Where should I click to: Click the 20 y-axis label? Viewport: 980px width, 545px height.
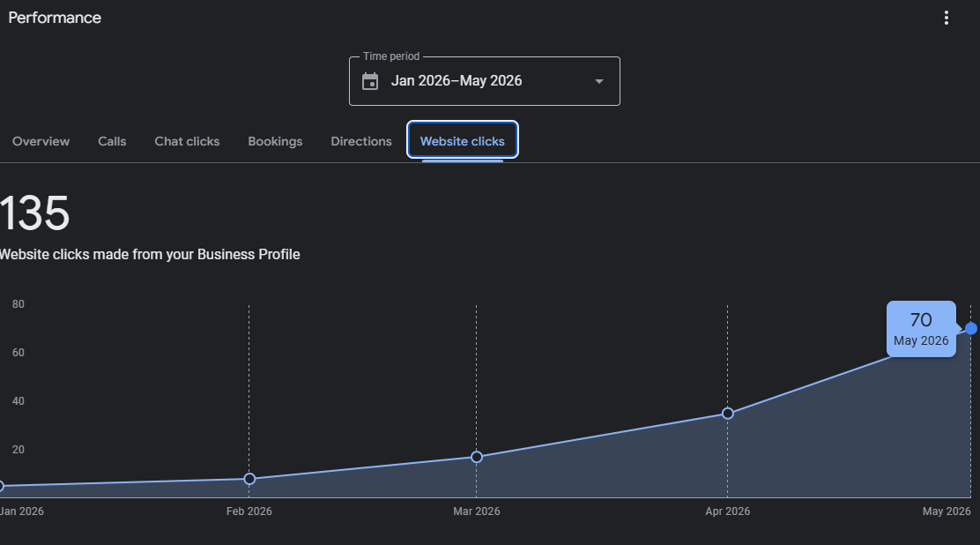pyautogui.click(x=19, y=450)
